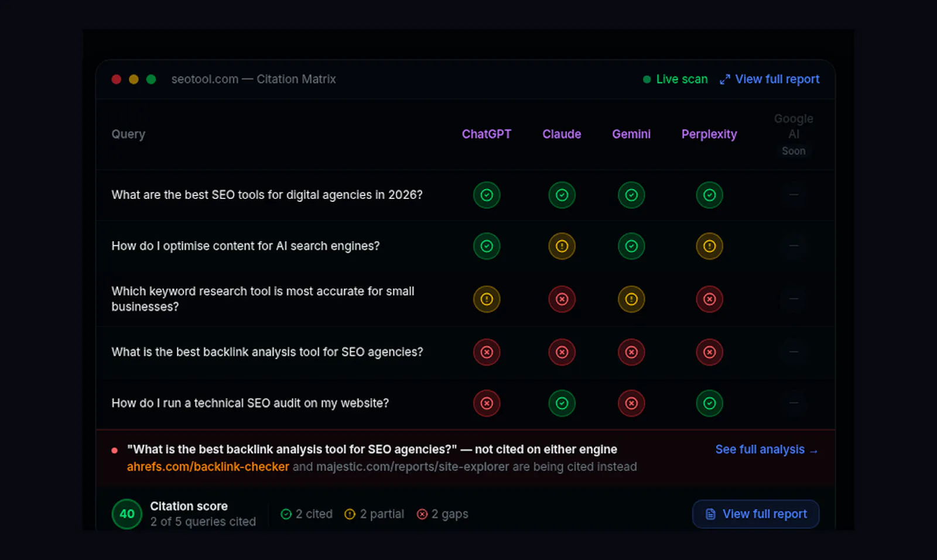Click ChatGPT gap icon for backlink analysis query
The height and width of the screenshot is (560, 937).
coord(487,352)
